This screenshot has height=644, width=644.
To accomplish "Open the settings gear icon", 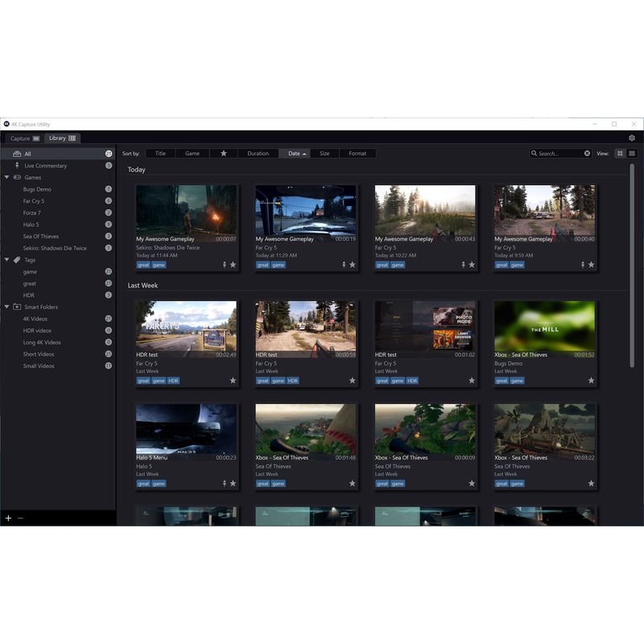I will click(632, 138).
